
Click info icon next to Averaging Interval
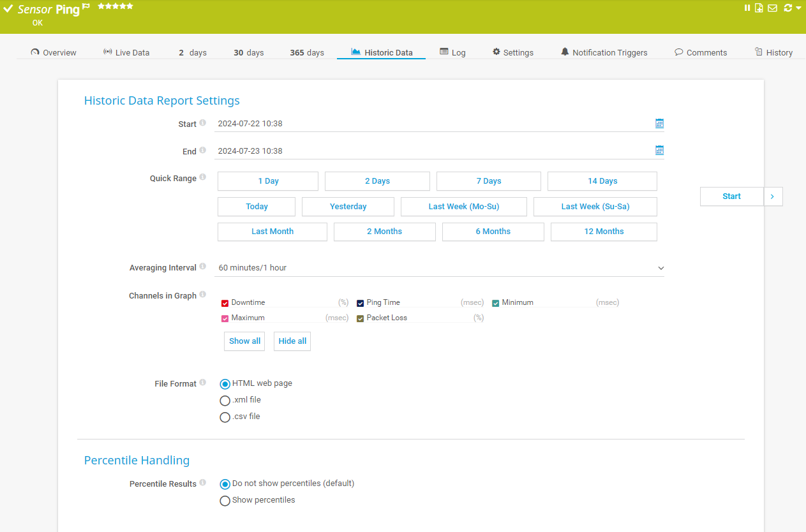(203, 267)
